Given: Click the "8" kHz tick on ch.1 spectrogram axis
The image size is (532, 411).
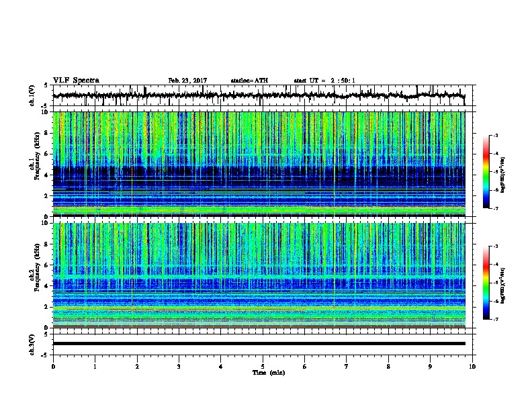Looking at the screenshot, I should (x=48, y=133).
